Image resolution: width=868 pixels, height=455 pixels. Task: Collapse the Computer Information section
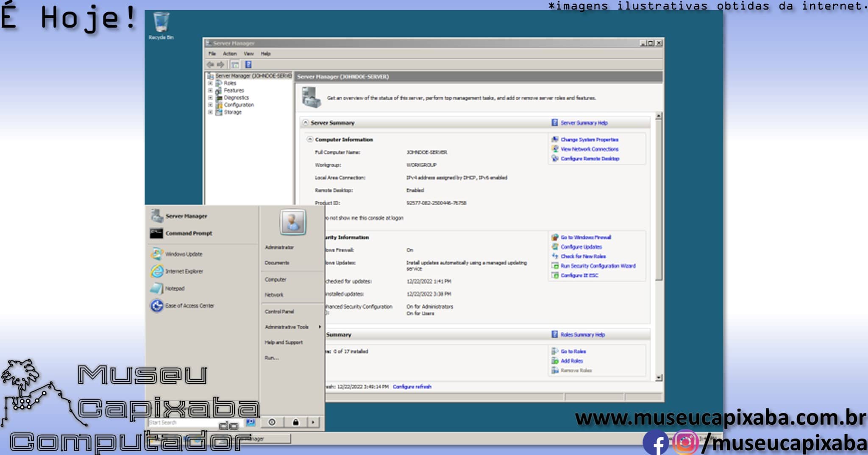(309, 139)
